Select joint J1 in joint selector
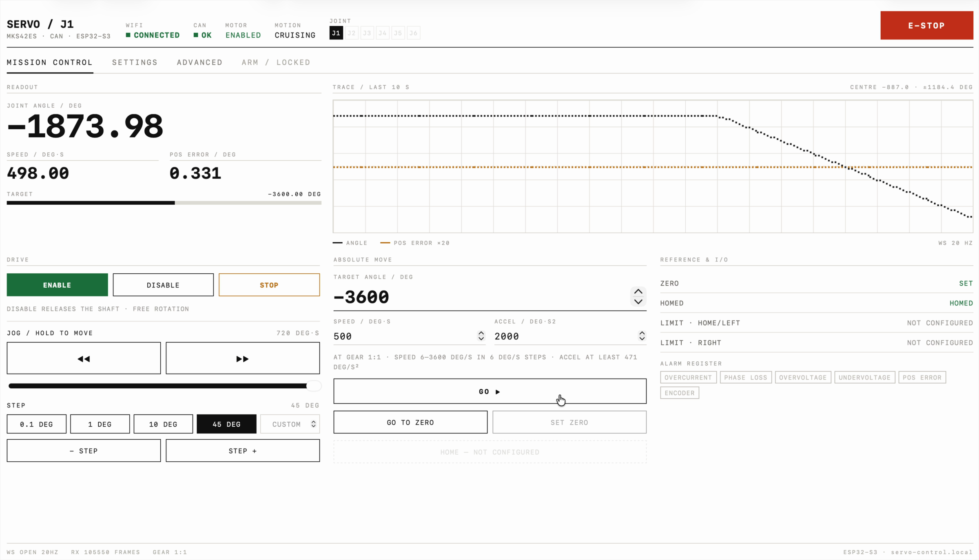Viewport: 979px width, 560px height. (x=336, y=33)
